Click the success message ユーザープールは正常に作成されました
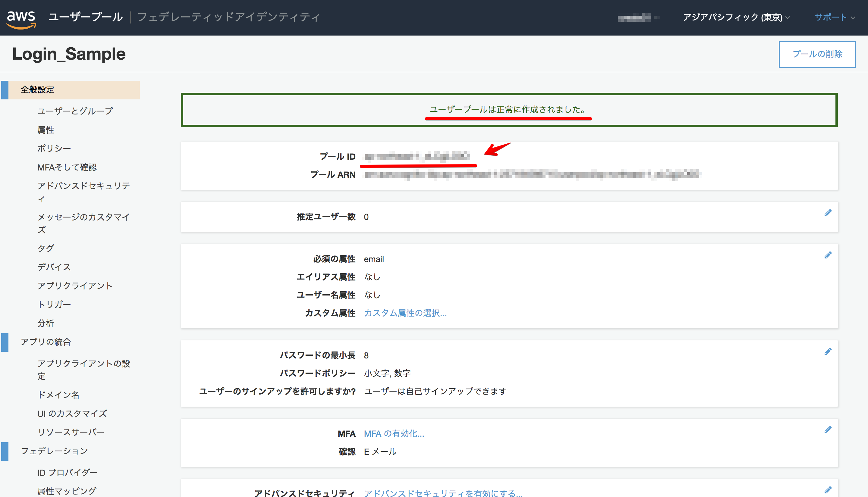Image resolution: width=868 pixels, height=497 pixels. (x=508, y=110)
